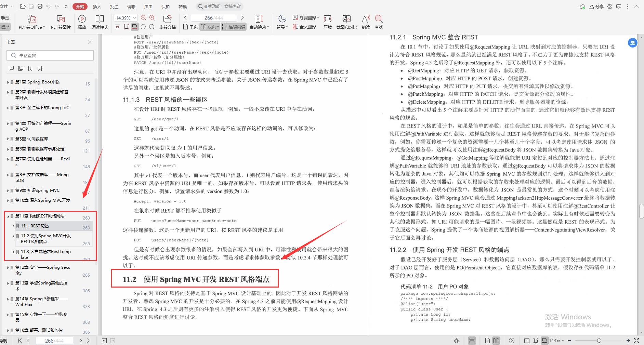Viewport: 644px width, 345px height.
Task: Rotate view counterclockwise in toolbar
Action: (x=143, y=27)
